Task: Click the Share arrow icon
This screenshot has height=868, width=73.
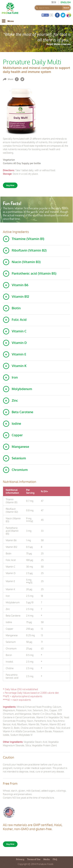Action: tap(5, 79)
